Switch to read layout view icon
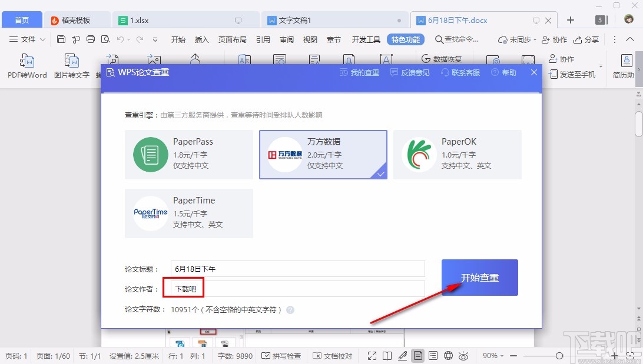The image size is (643, 364). [x=386, y=356]
